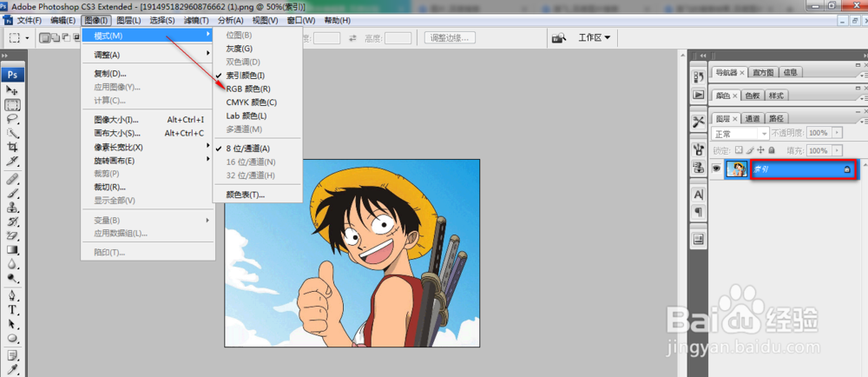
Task: Choose Subtract from selection mode
Action: 66,37
